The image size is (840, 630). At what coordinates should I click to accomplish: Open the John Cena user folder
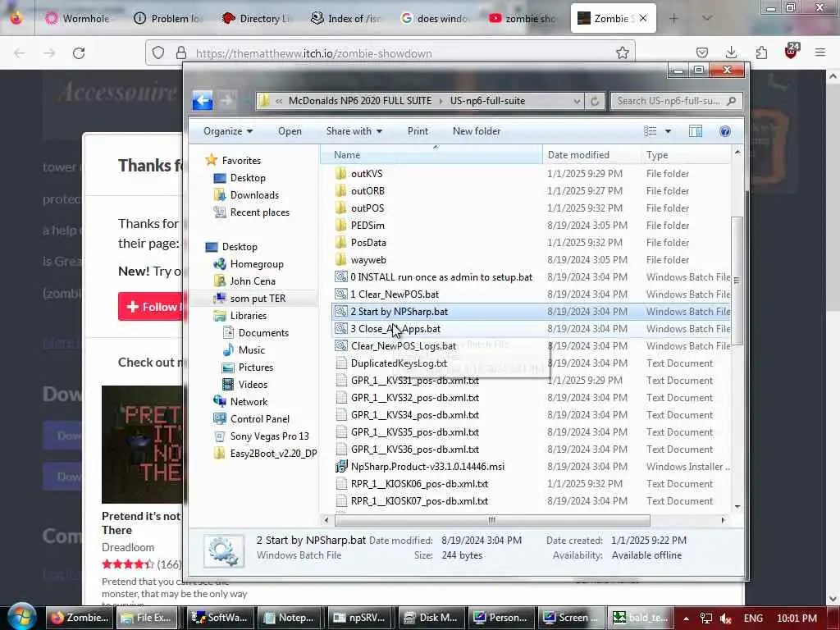click(x=253, y=281)
